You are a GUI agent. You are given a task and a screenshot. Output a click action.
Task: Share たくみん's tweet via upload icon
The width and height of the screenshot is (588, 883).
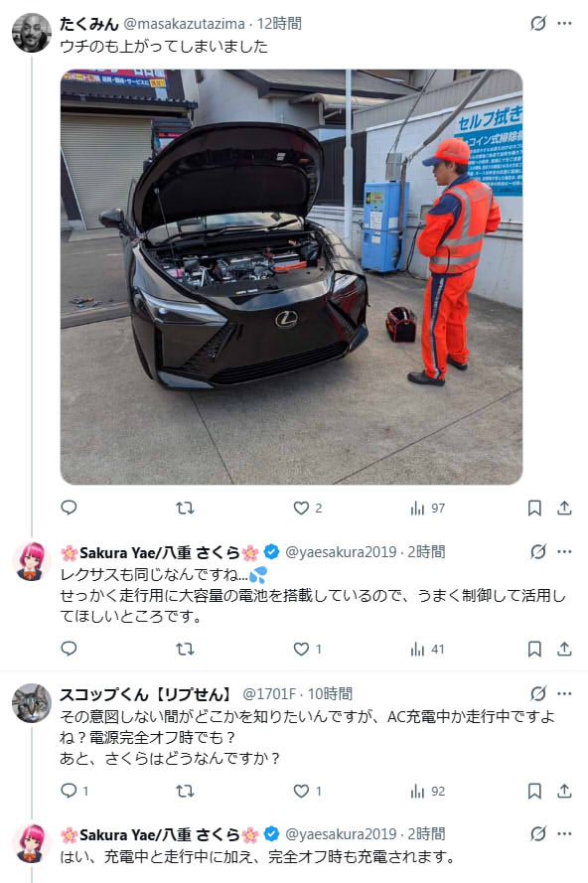click(x=564, y=508)
